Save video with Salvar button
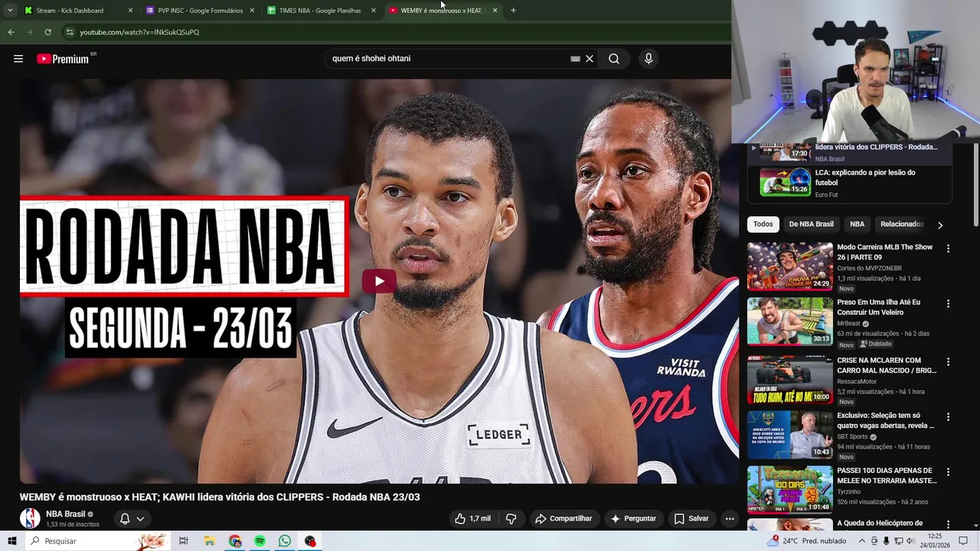Image resolution: width=980 pixels, height=551 pixels. click(x=691, y=518)
